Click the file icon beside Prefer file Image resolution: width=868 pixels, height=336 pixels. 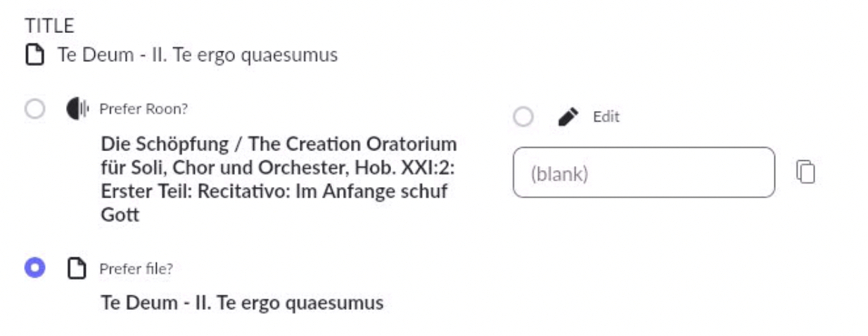pos(77,268)
